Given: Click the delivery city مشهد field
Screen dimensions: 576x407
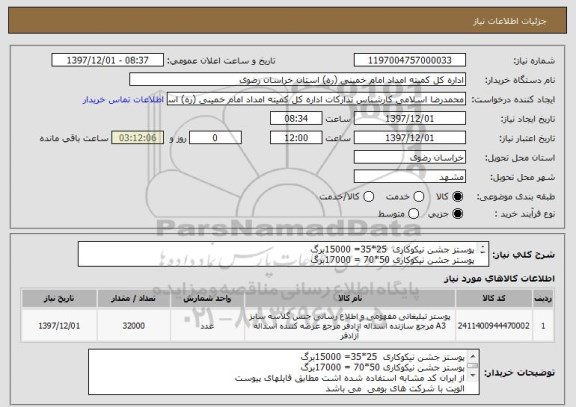Looking at the screenshot, I should coord(410,177).
